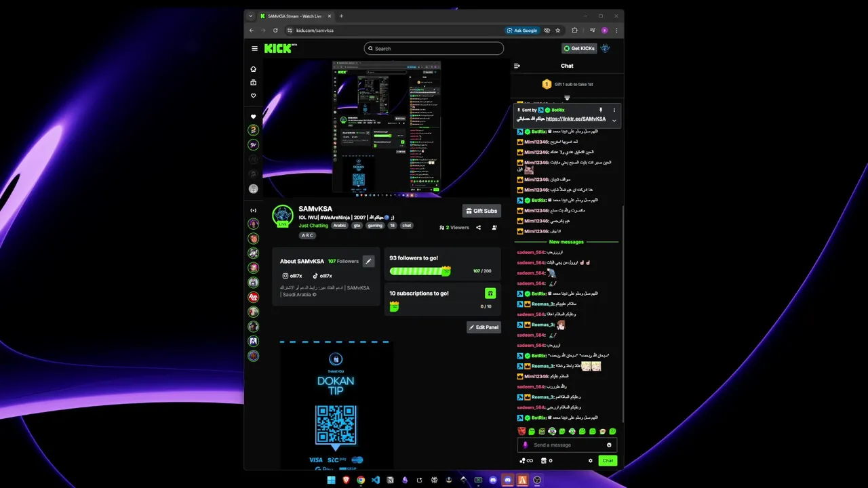Click the Ask Google button
This screenshot has width=868, height=488.
pyautogui.click(x=522, y=30)
